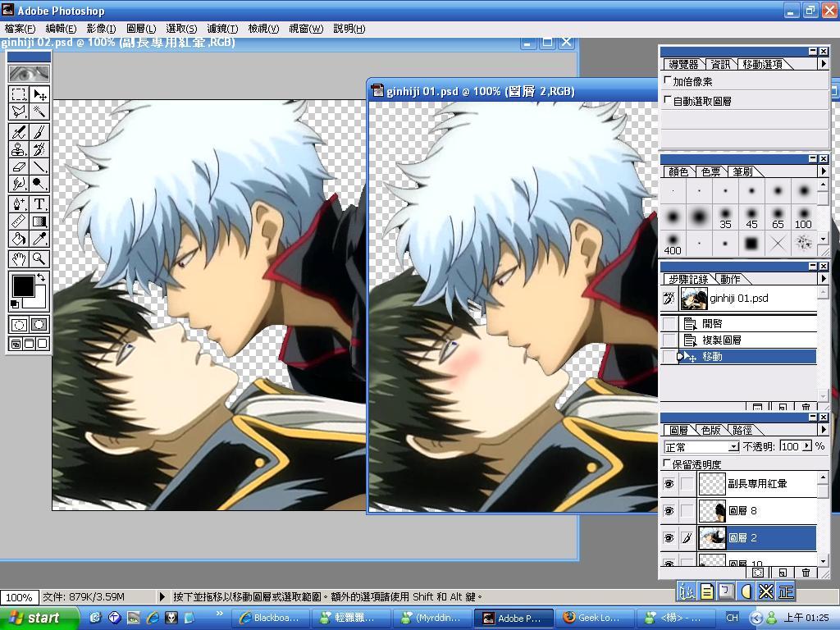Open the History panel flyout menu
Viewport: 840px width, 630px height.
(x=824, y=279)
